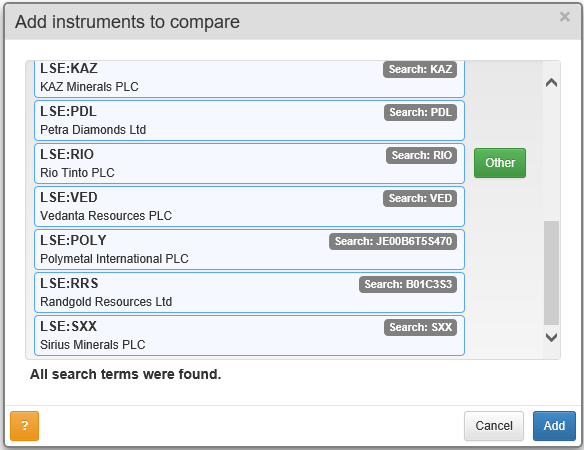Click the scroll down chevron arrow
The height and width of the screenshot is (450, 584).
[x=551, y=338]
